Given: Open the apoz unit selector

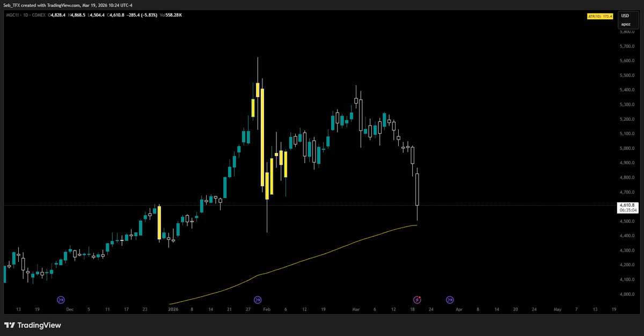Looking at the screenshot, I should [x=626, y=24].
